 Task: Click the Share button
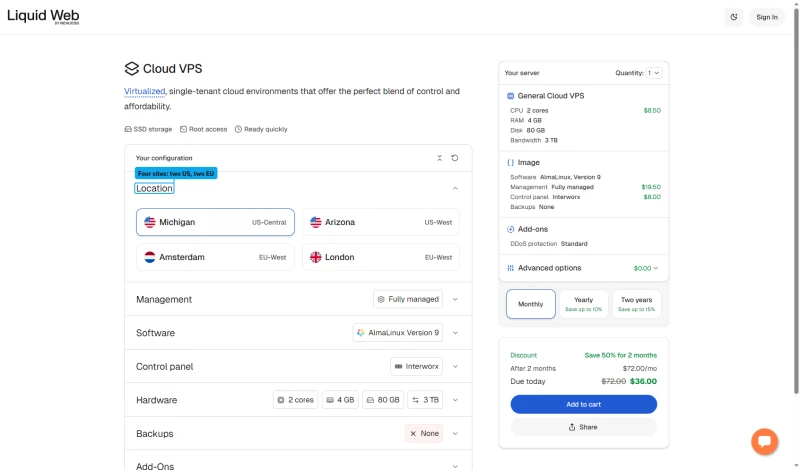(x=584, y=427)
